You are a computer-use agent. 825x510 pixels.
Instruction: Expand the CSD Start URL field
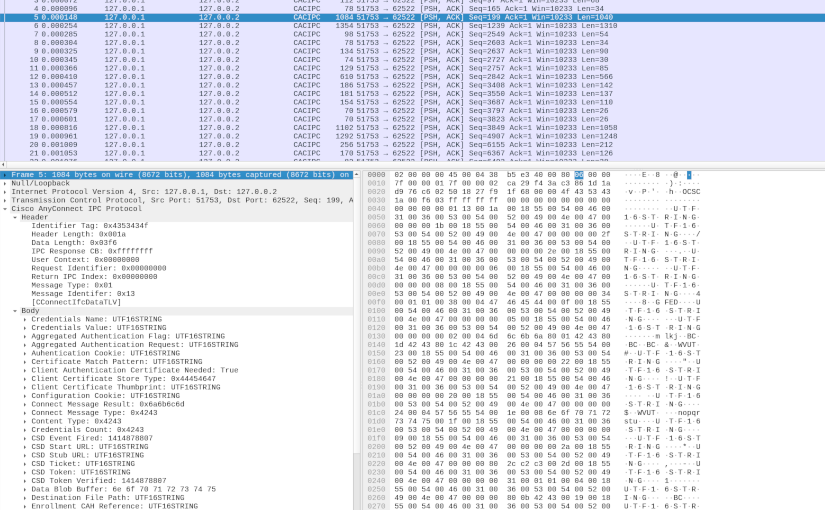coord(25,446)
